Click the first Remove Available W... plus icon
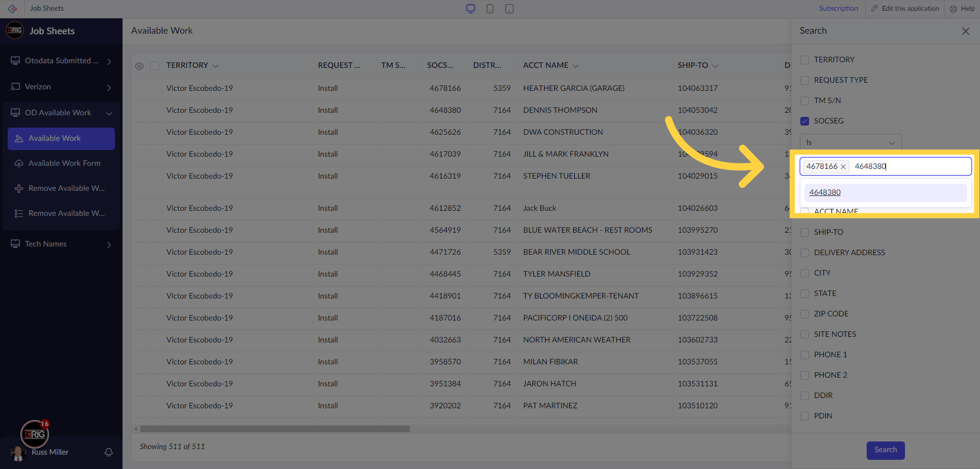Screen dimensions: 980x469 pos(19,189)
